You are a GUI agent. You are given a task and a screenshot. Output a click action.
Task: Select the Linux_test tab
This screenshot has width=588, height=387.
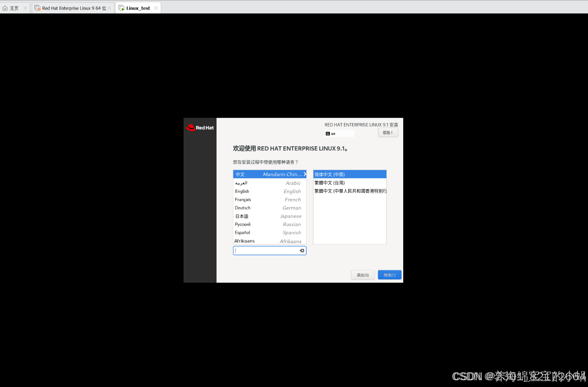(x=138, y=8)
